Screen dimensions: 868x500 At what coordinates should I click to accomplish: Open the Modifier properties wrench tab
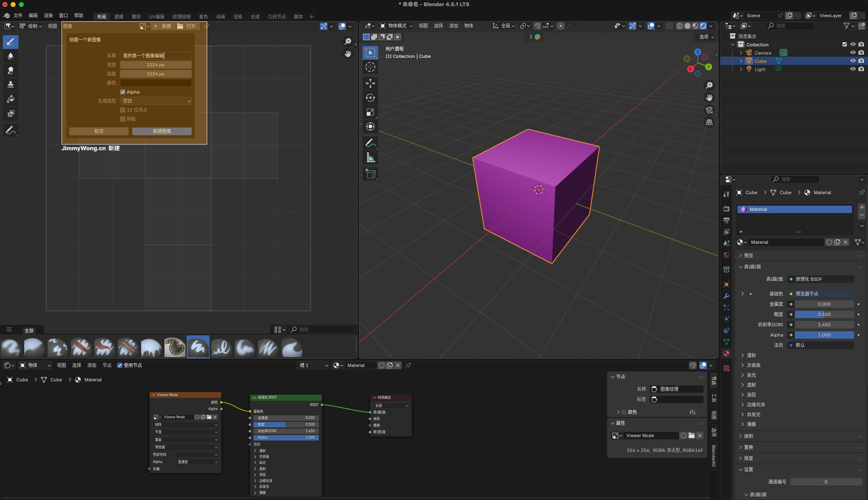tap(726, 296)
